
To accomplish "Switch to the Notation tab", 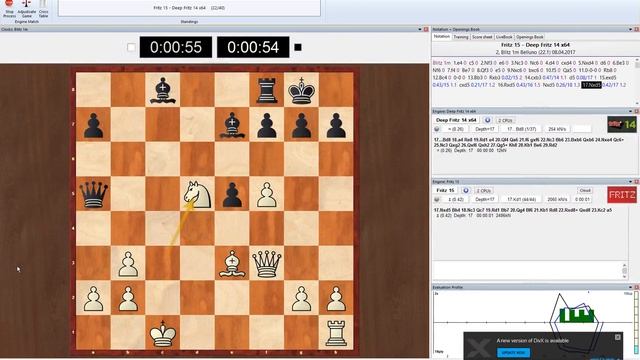I will (442, 37).
